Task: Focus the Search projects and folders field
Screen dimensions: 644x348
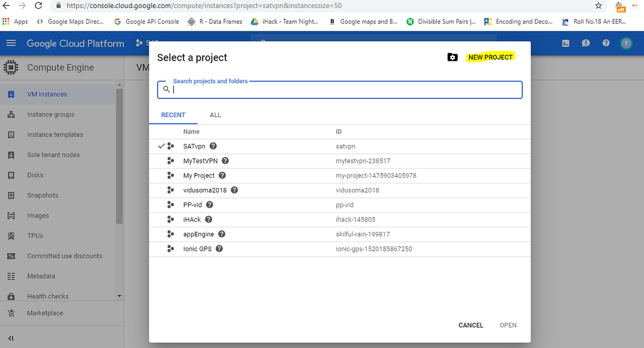Action: click(x=343, y=90)
